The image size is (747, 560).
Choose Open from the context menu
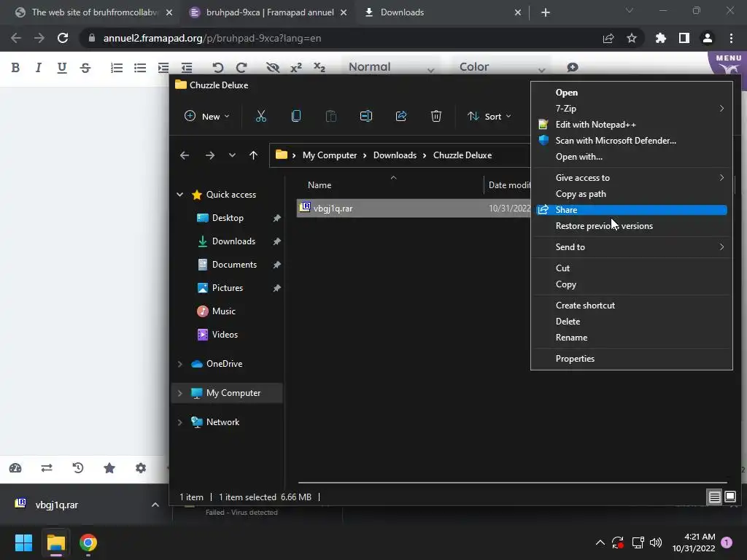[x=631, y=93]
